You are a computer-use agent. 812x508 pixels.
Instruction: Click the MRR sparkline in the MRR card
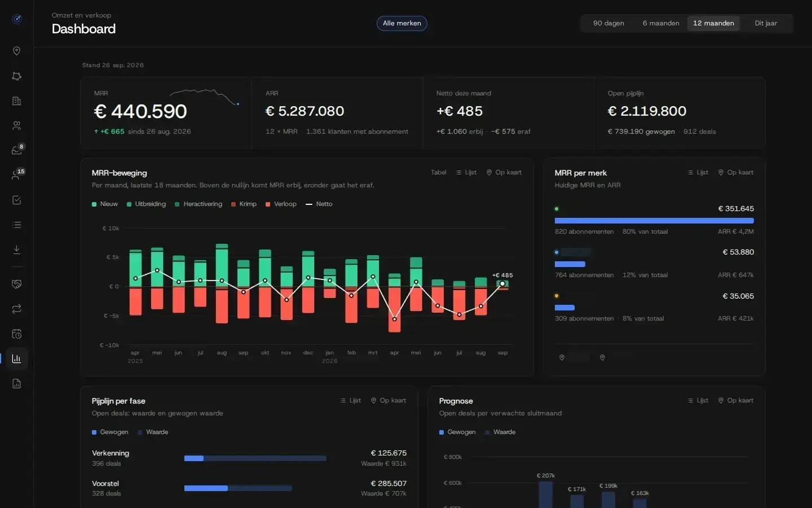(x=205, y=97)
